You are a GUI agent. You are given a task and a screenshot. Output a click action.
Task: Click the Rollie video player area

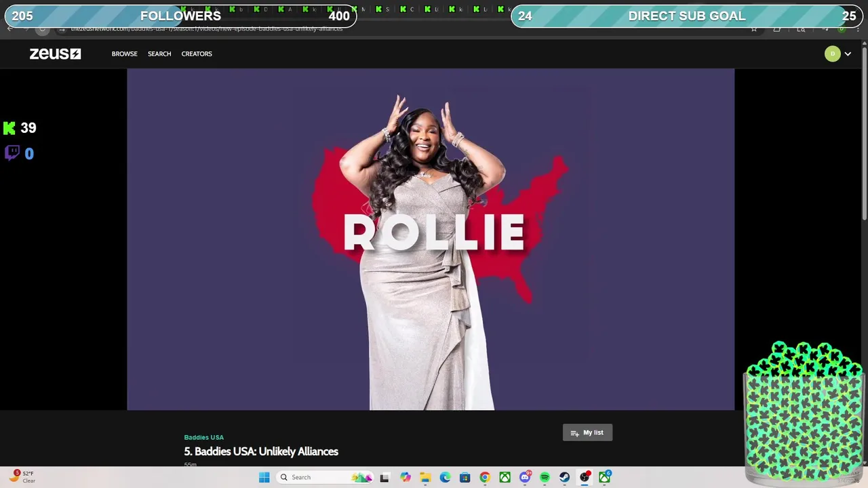click(x=431, y=239)
